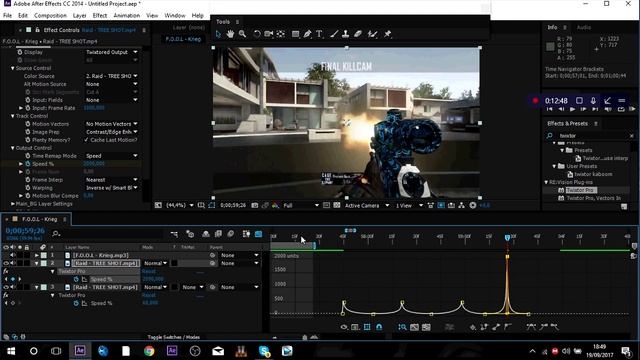
Task: Select the Type tool
Action: point(319,34)
